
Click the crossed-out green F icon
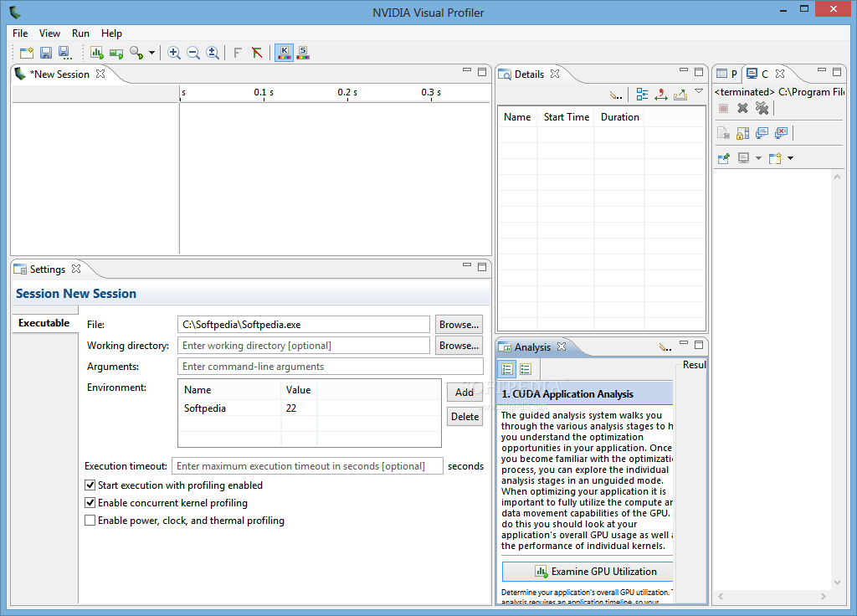(x=257, y=53)
